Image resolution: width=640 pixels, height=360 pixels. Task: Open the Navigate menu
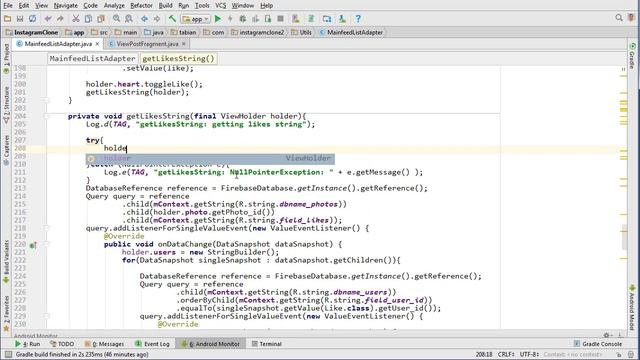pyautogui.click(x=65, y=6)
